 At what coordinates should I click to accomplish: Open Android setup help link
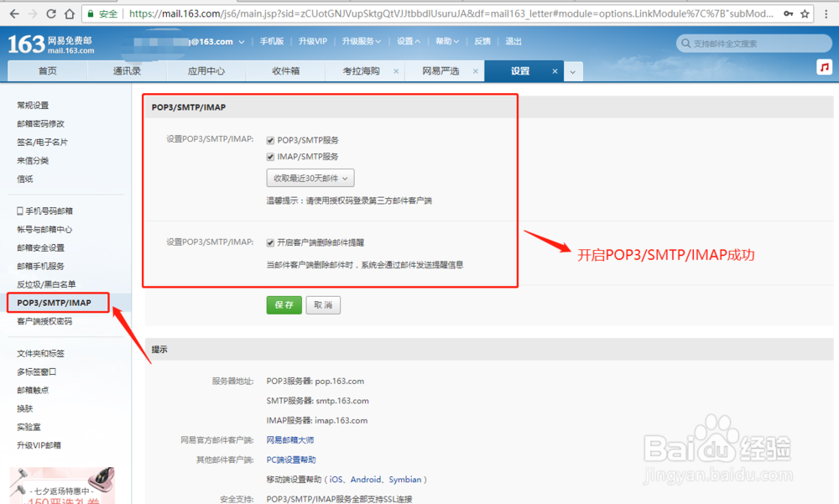tap(366, 480)
